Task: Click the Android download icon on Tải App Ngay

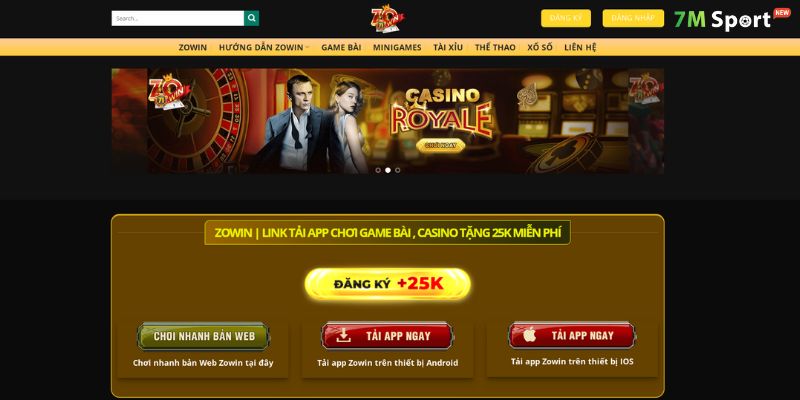Action: 344,335
